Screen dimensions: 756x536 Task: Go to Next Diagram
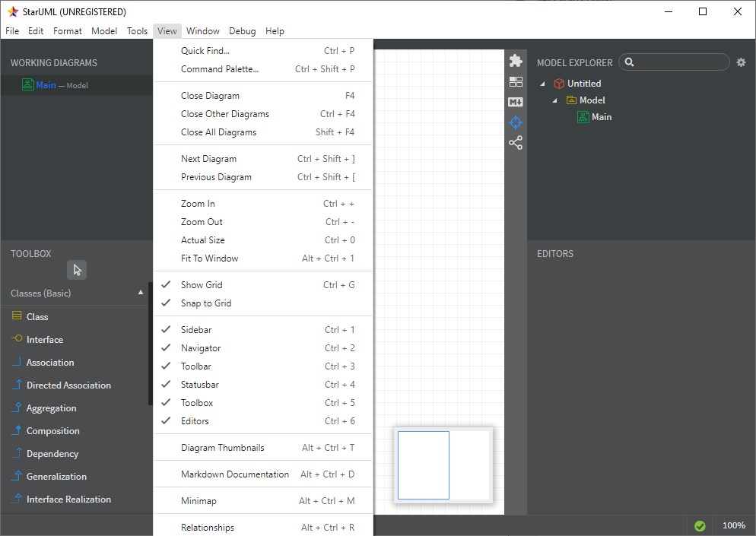tap(263, 159)
